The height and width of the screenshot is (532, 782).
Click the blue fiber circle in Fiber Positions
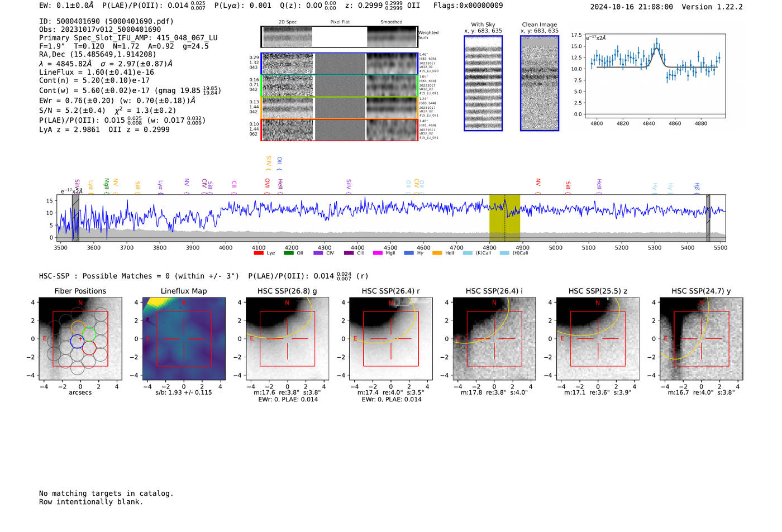pyautogui.click(x=77, y=341)
